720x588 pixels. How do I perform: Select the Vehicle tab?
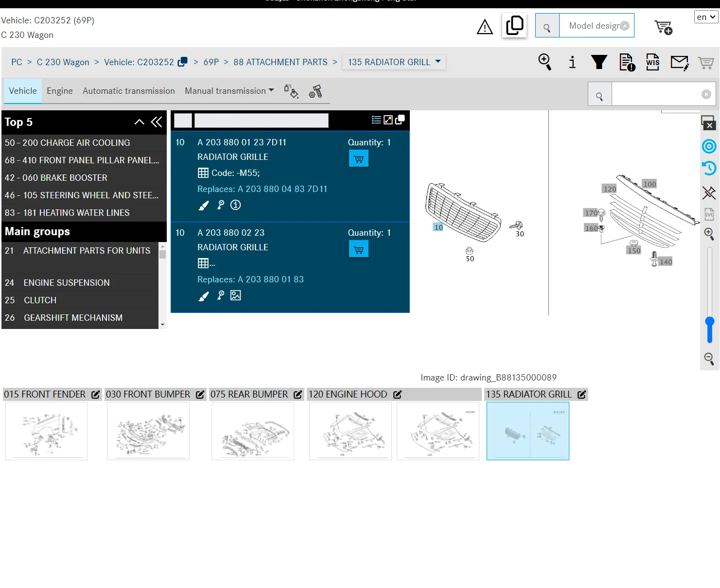pyautogui.click(x=23, y=91)
